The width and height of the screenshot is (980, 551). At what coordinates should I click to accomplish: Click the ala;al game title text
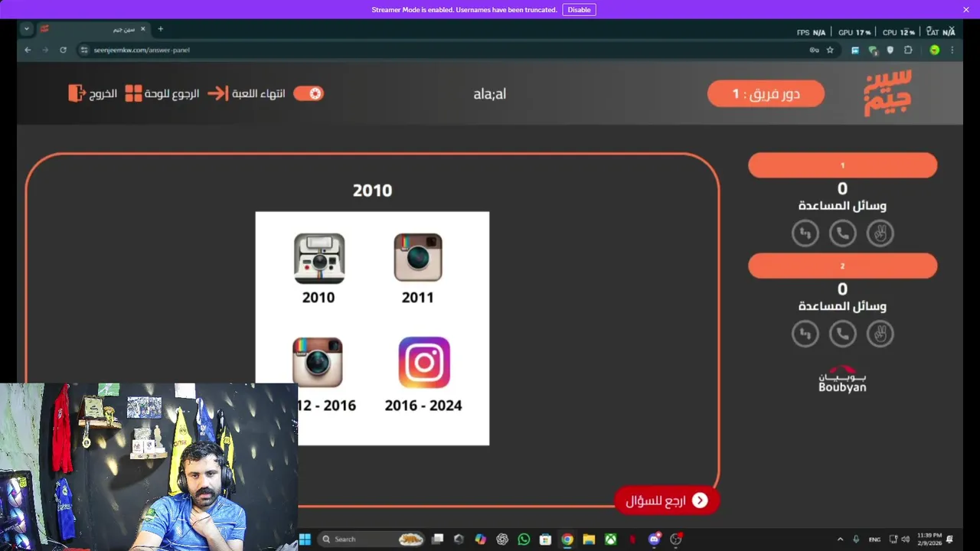490,93
